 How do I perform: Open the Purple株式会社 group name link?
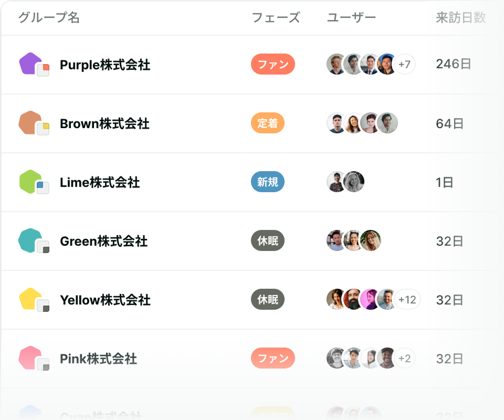[x=105, y=65]
